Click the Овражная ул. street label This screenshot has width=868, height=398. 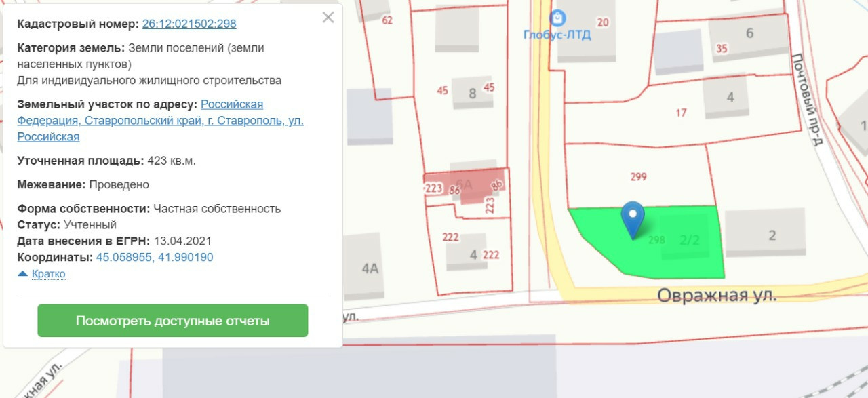(717, 296)
